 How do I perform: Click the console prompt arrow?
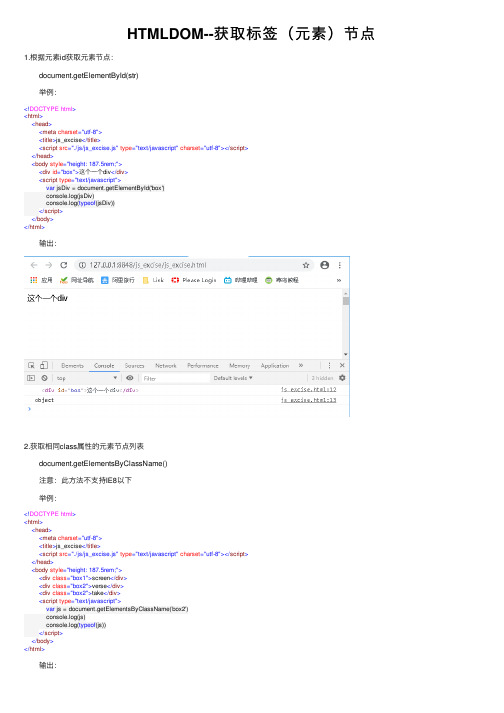[30, 409]
